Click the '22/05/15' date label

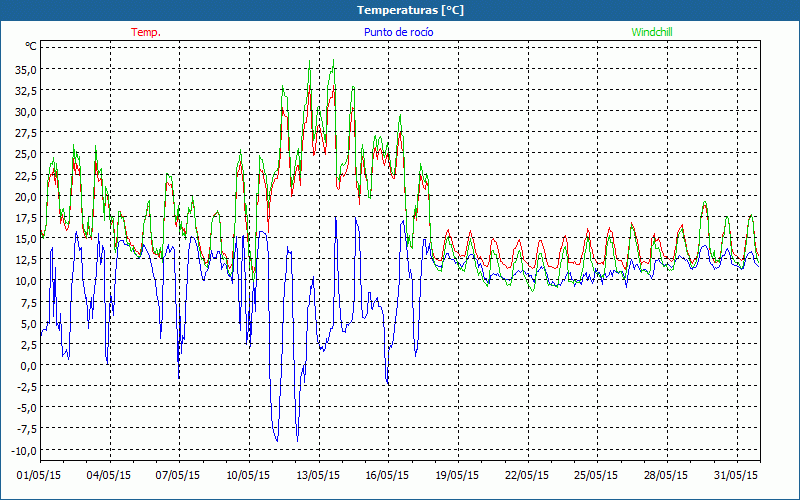pyautogui.click(x=527, y=476)
